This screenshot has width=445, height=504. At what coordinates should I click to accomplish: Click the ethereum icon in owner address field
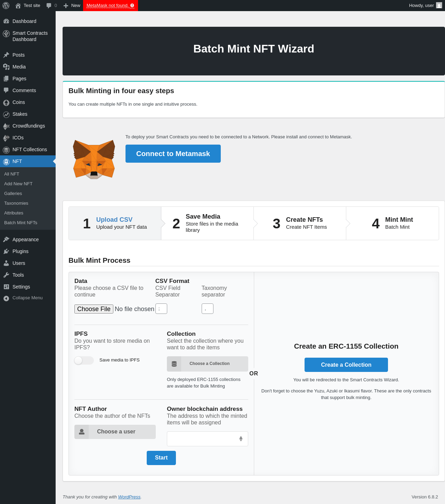pos(241,439)
